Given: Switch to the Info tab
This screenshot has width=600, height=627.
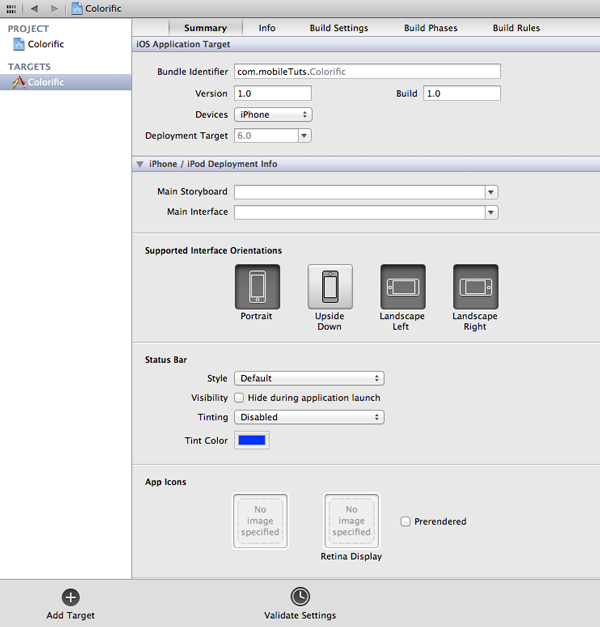Looking at the screenshot, I should (x=267, y=28).
